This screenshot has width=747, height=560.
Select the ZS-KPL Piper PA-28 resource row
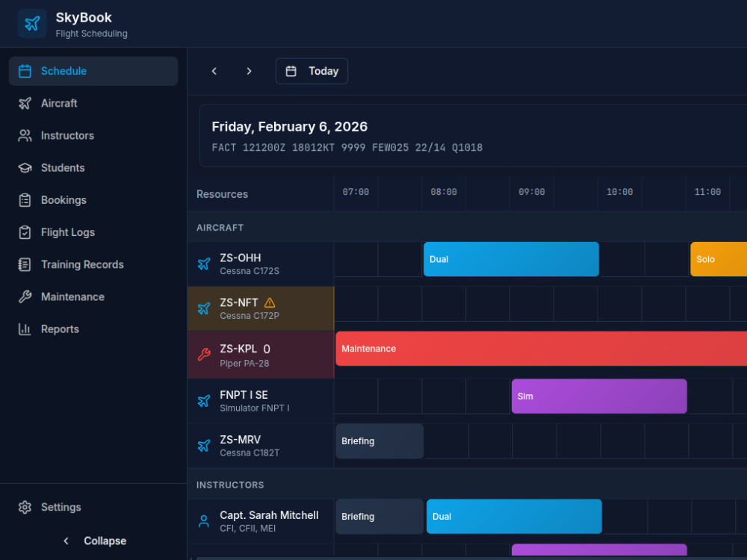tap(261, 355)
